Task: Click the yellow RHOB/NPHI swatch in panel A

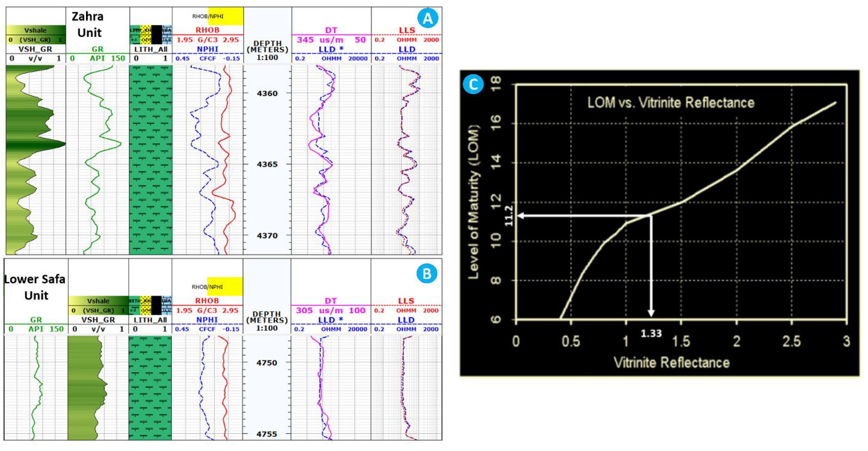Action: click(x=225, y=16)
